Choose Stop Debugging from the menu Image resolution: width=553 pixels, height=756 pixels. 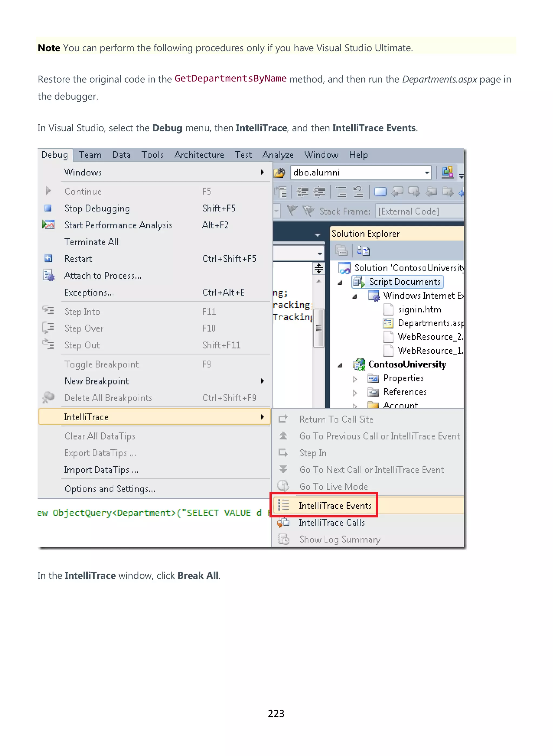[155, 208]
